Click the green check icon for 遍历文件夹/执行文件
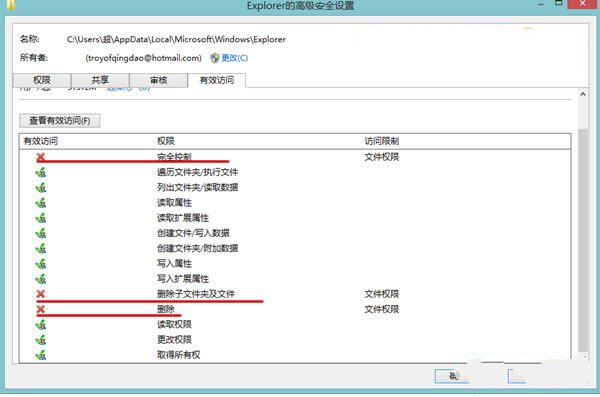The width and height of the screenshot is (600, 397). pyautogui.click(x=41, y=172)
